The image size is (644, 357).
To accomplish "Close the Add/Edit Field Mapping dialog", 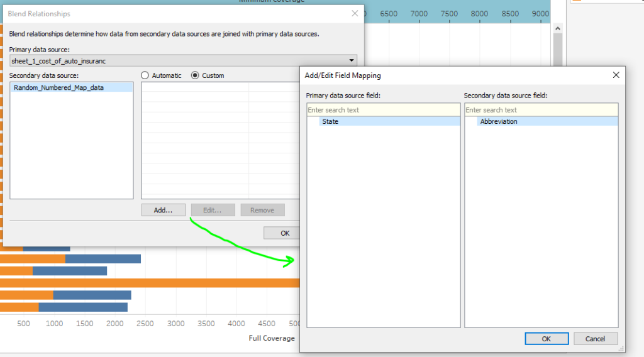I will click(616, 75).
